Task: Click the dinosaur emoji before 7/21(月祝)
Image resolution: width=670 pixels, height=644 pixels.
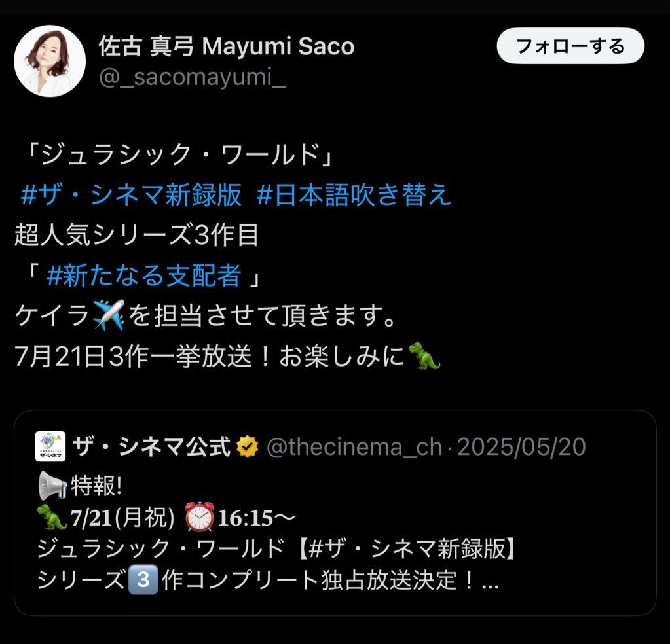Action: point(52,517)
